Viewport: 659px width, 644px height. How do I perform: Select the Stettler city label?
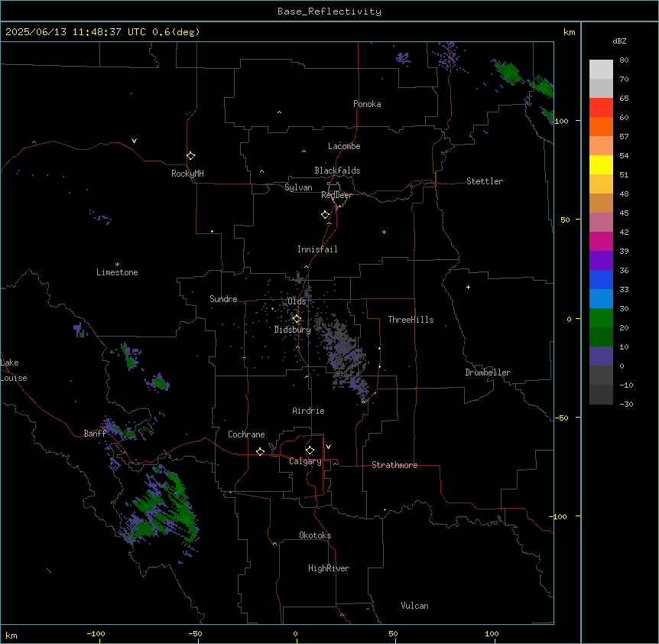point(485,181)
